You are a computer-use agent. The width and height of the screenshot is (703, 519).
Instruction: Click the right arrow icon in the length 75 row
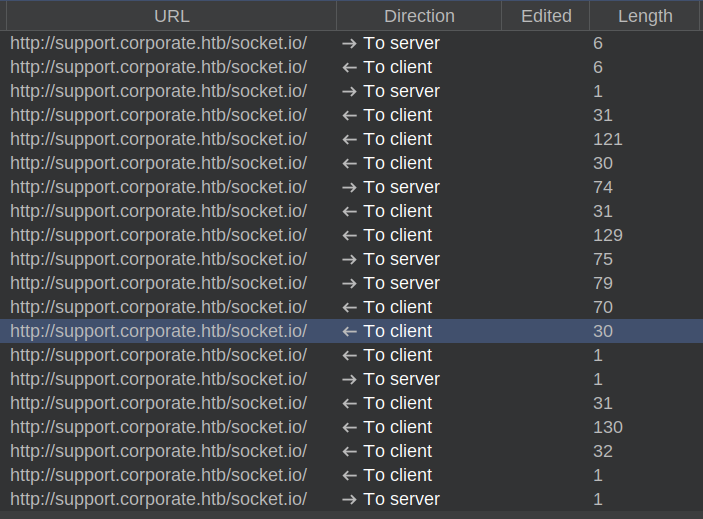coord(349,259)
